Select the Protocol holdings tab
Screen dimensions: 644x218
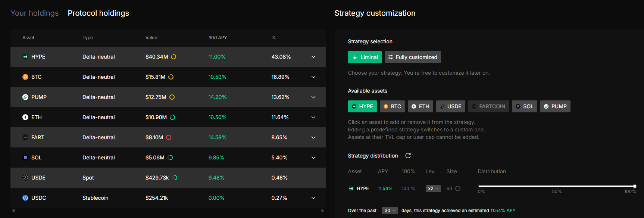pyautogui.click(x=98, y=13)
